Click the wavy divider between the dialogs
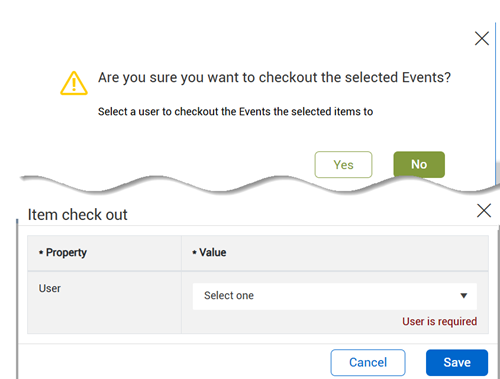This screenshot has width=500, height=379. [260, 185]
